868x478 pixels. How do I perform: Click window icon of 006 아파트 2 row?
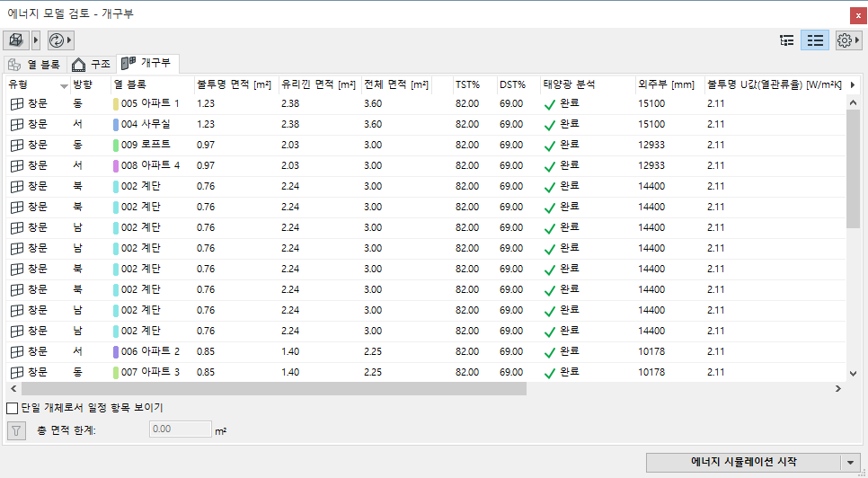17,351
